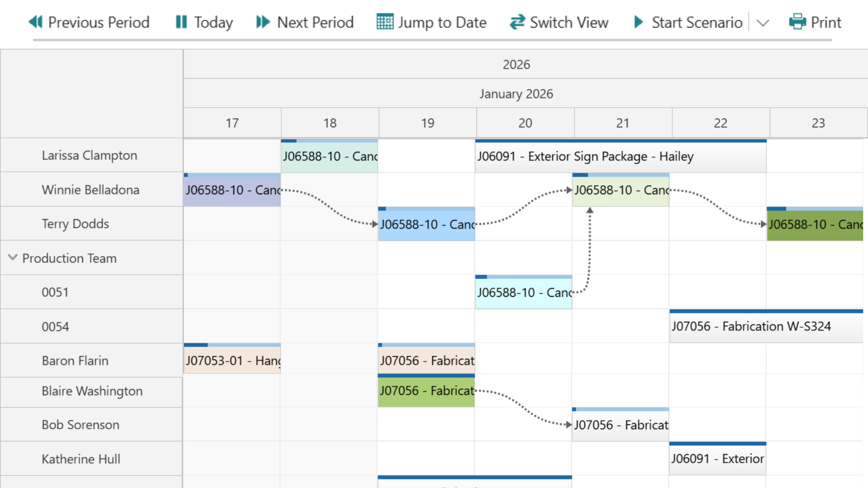Select the J06091 Exterior Sign Package bar
Image resolution: width=868 pixels, height=488 pixels.
pyautogui.click(x=620, y=157)
